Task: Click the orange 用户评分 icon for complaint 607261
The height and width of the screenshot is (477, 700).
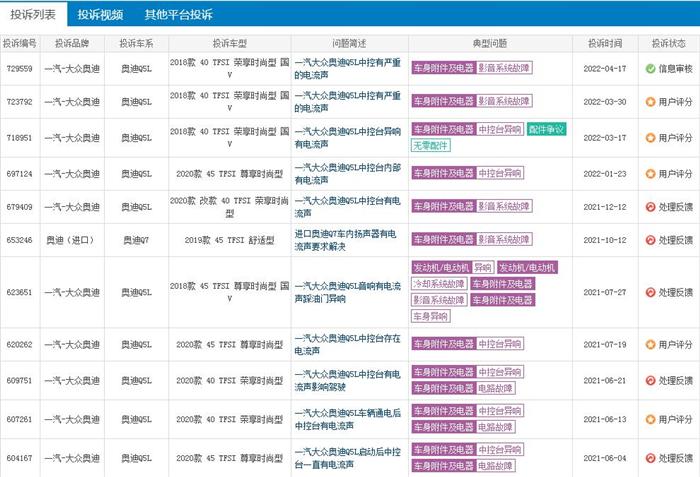Action: [650, 419]
